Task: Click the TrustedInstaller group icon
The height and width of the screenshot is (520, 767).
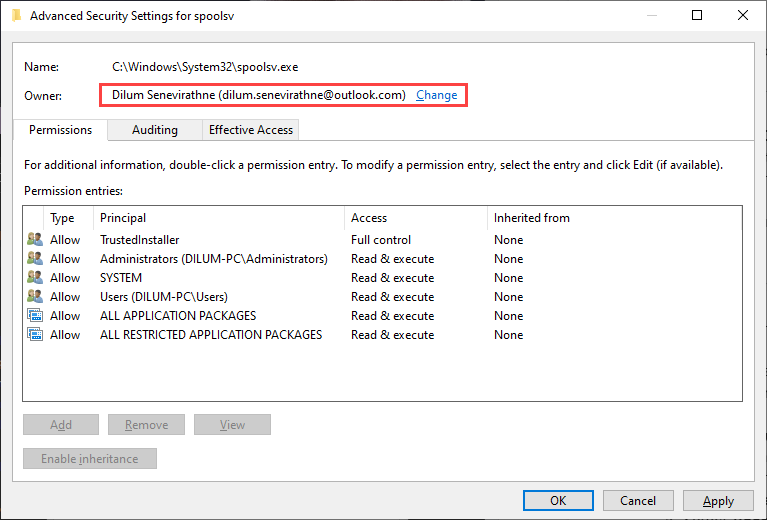Action: point(35,240)
